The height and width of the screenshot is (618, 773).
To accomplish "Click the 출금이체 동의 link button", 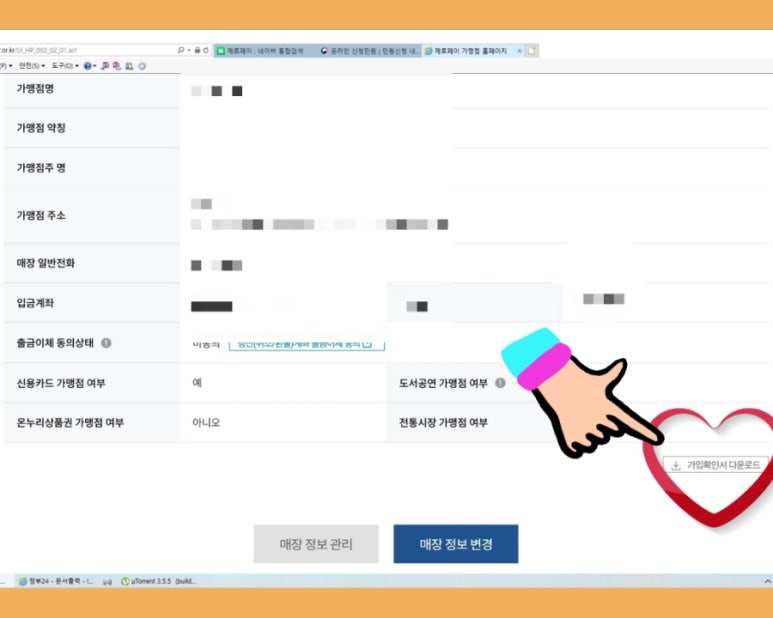I will 307,344.
